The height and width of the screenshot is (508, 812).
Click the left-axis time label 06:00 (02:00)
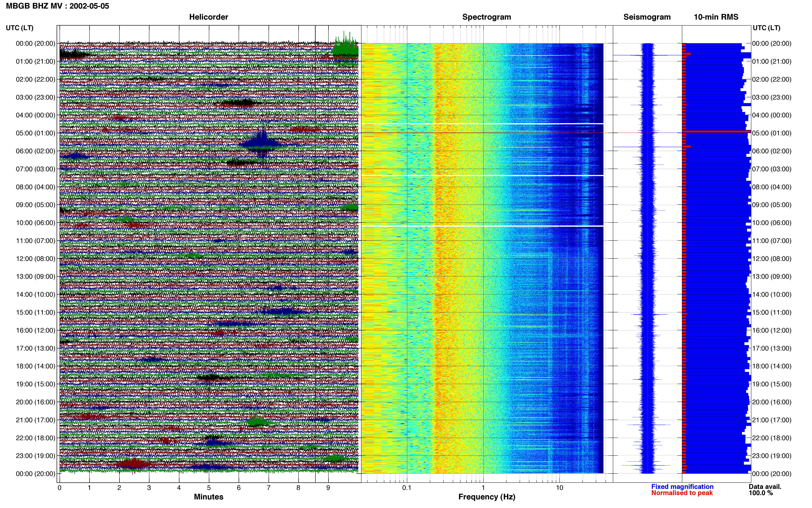click(36, 151)
